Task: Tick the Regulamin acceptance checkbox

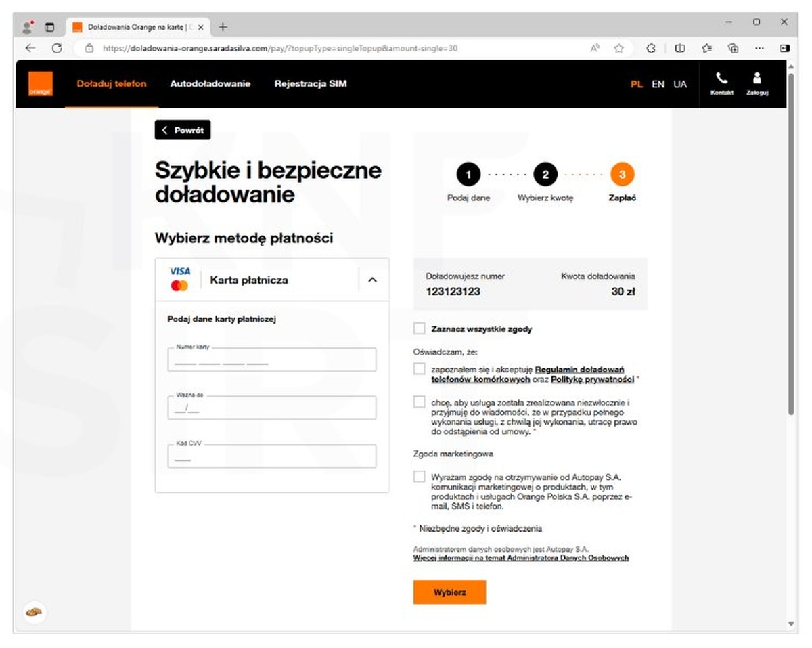Action: tap(420, 370)
